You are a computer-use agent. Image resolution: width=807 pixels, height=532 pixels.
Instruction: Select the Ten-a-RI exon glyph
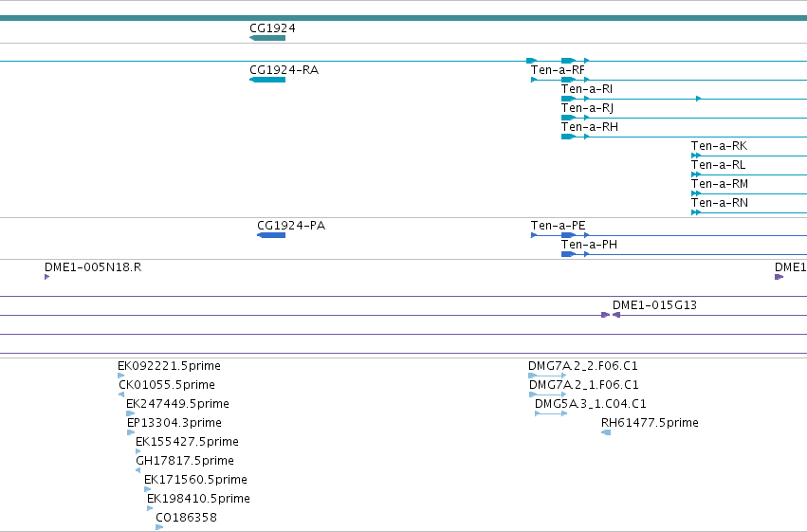(x=568, y=99)
